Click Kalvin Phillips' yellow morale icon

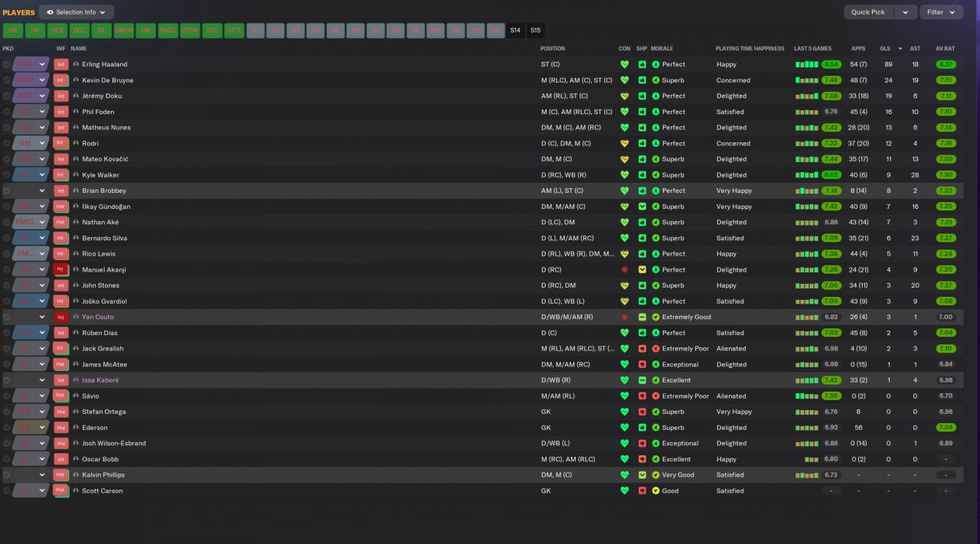655,474
